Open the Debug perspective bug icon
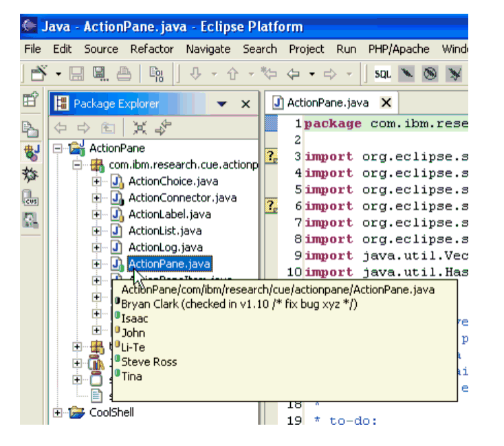Screen dimensions: 504x446 [x=30, y=175]
